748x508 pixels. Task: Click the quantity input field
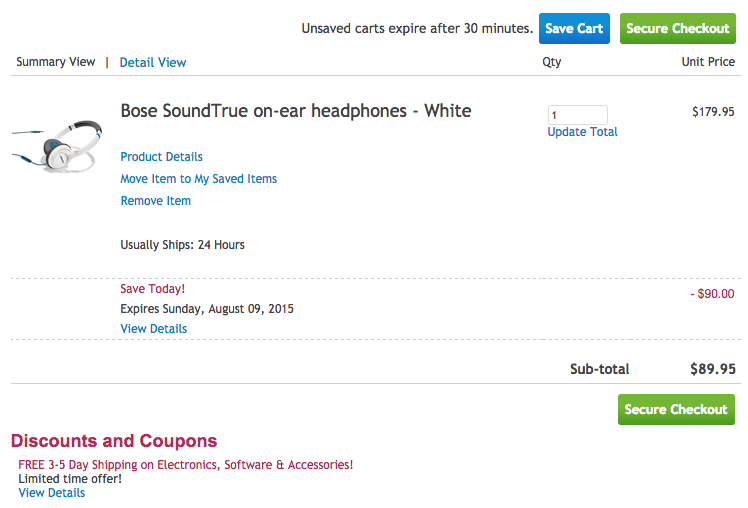pyautogui.click(x=577, y=115)
